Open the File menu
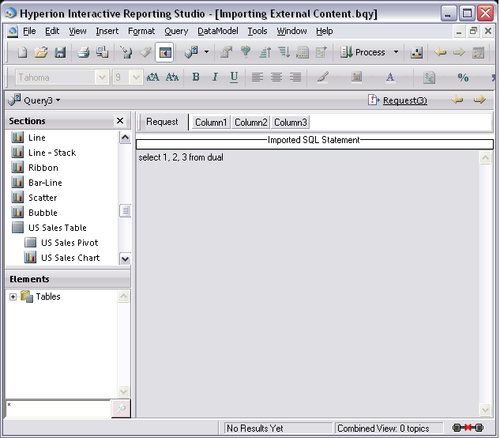The width and height of the screenshot is (500, 438). (29, 31)
